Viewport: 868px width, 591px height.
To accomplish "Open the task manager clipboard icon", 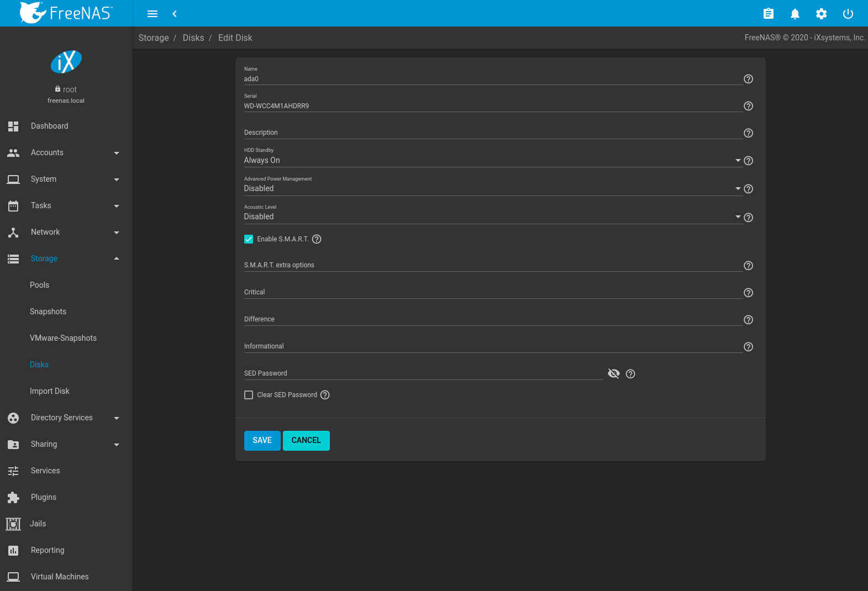I will [x=768, y=14].
